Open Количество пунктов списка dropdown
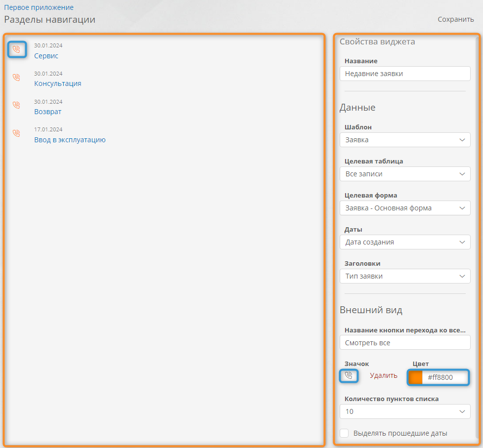The height and width of the screenshot is (448, 483). [x=405, y=411]
